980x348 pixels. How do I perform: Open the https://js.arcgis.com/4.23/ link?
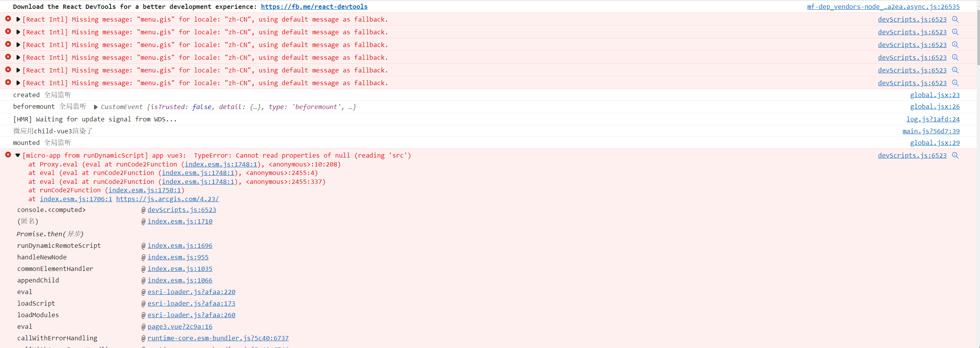point(167,199)
